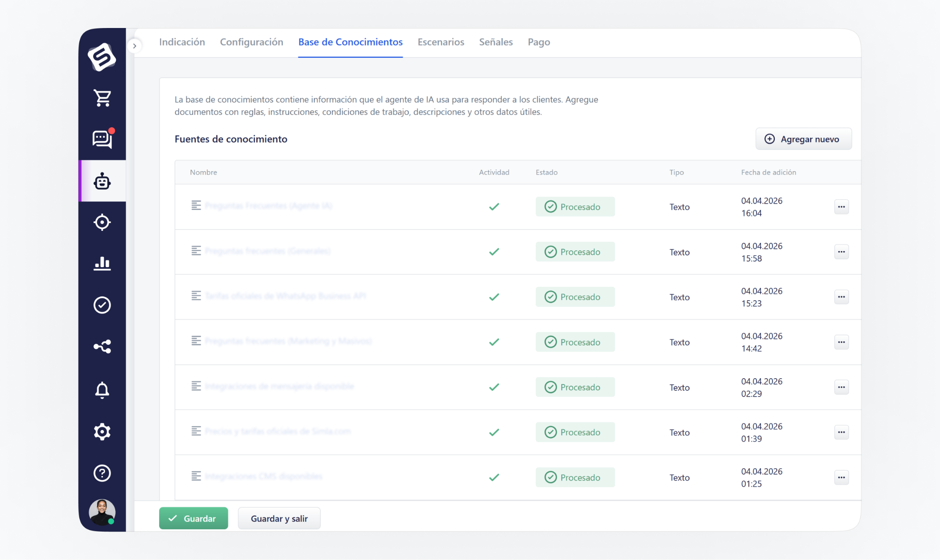Open the gear settings icon

[102, 431]
